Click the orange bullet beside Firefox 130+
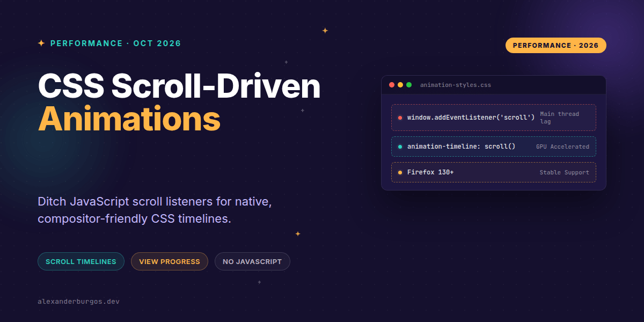644x322 pixels. (x=400, y=172)
